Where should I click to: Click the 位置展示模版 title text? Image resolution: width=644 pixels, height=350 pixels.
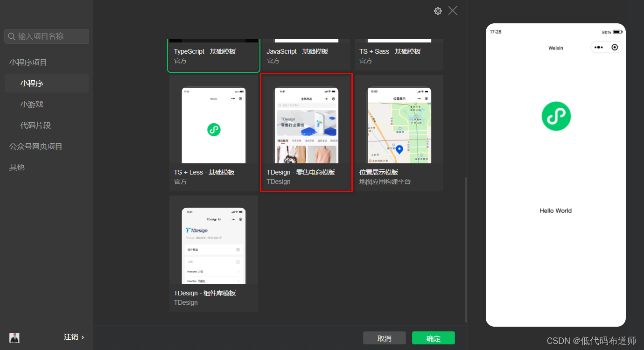[x=378, y=172]
